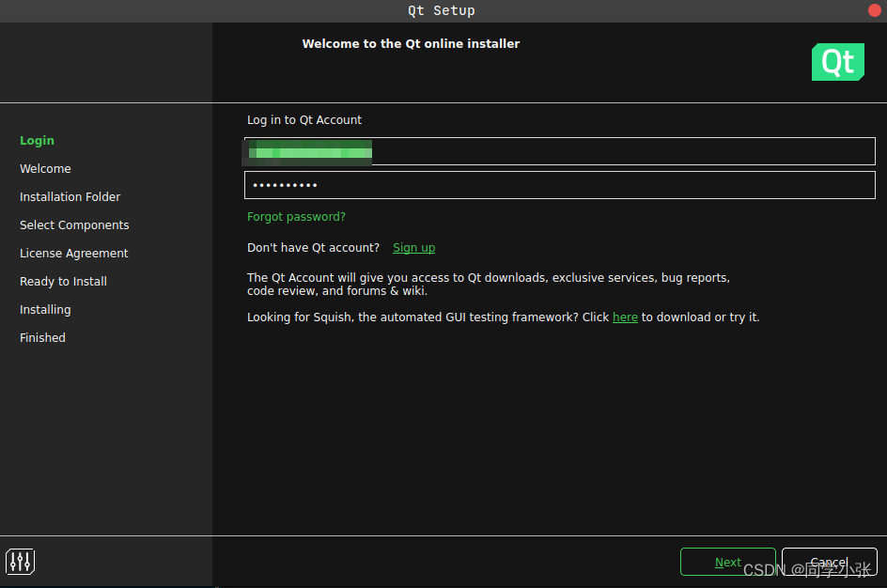The image size is (887, 588).
Task: Open the Forgot password? link
Action: coord(296,217)
